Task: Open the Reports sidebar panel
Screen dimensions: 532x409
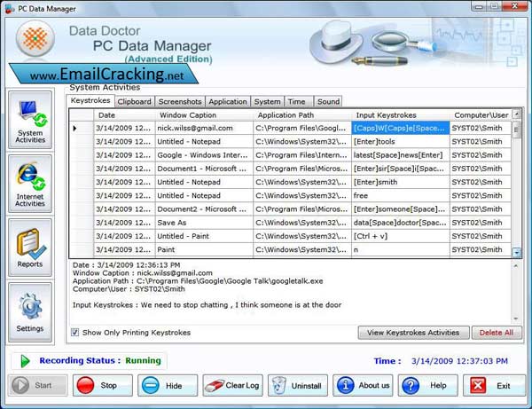Action: coord(30,248)
